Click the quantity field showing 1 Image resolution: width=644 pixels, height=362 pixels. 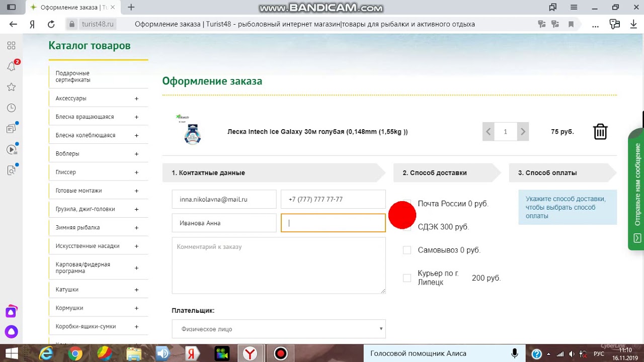506,132
